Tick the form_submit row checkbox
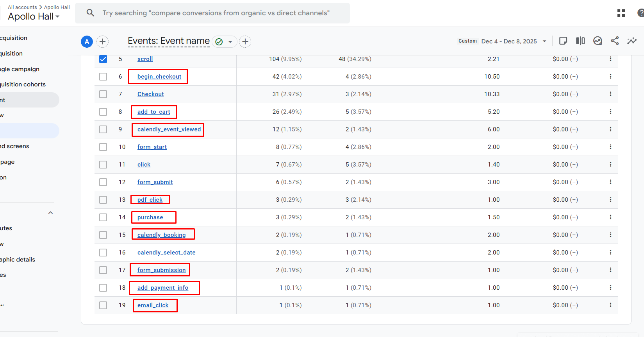The image size is (644, 337). click(x=103, y=182)
